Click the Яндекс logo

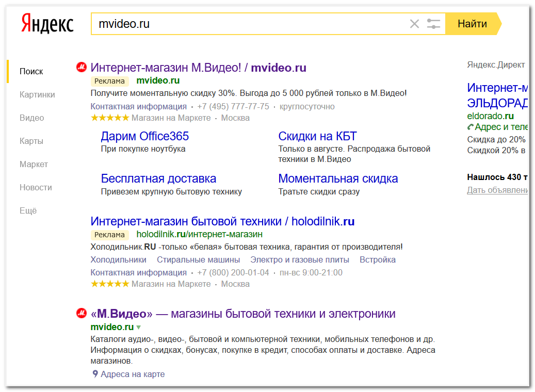click(x=47, y=24)
